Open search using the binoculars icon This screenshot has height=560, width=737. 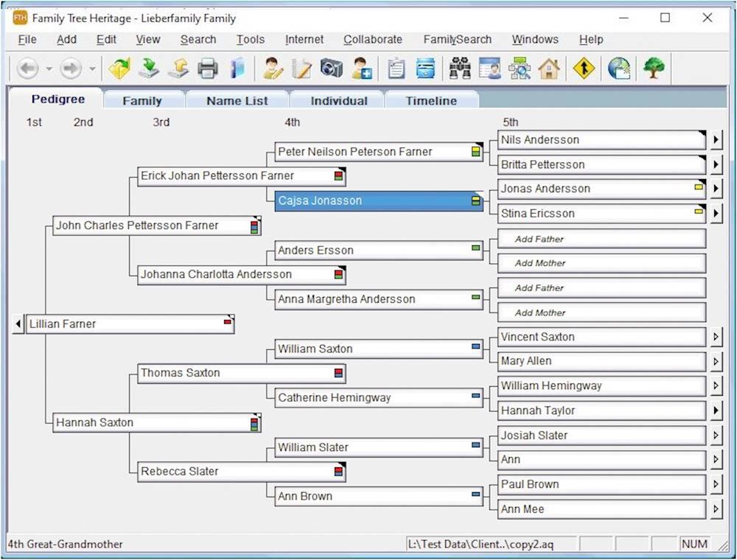tap(460, 69)
